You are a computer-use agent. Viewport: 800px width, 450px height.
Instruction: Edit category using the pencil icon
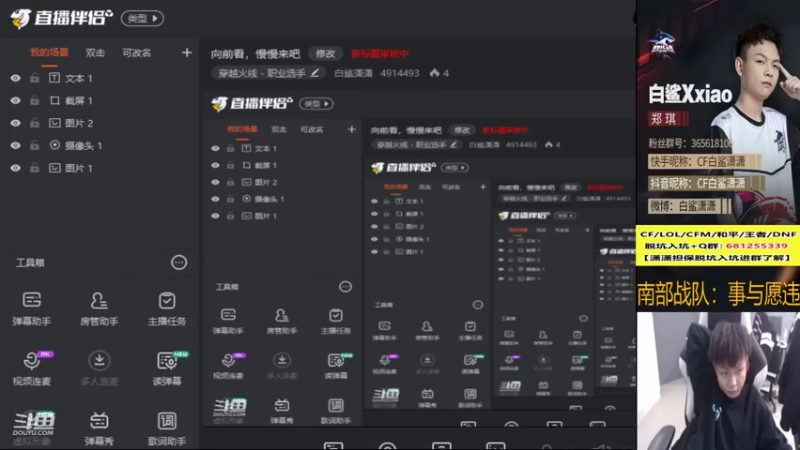315,73
